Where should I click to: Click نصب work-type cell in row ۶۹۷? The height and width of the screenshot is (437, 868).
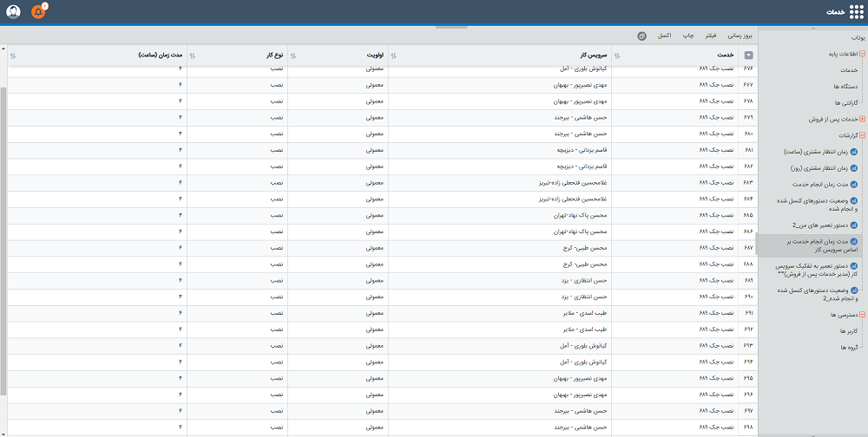[x=237, y=411]
